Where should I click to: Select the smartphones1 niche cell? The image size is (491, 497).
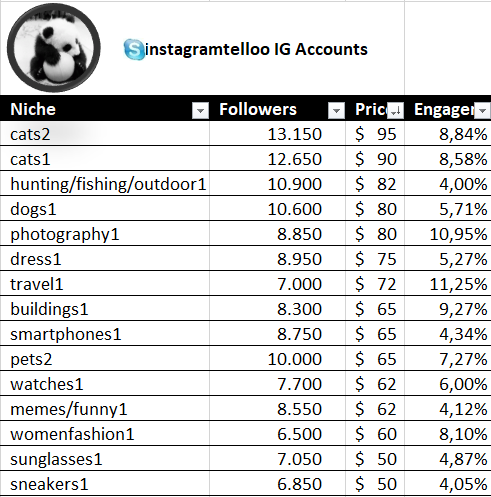point(105,334)
